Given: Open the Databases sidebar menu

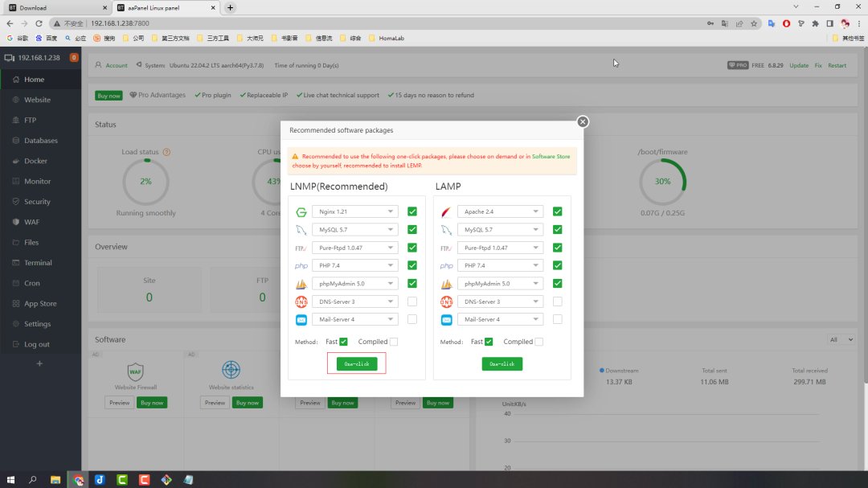Looking at the screenshot, I should [x=40, y=141].
